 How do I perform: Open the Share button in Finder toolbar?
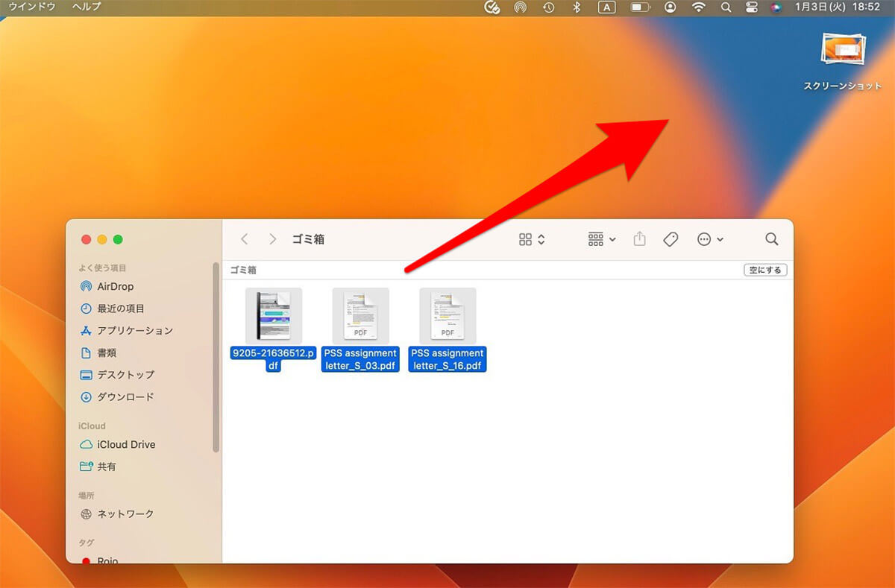639,239
